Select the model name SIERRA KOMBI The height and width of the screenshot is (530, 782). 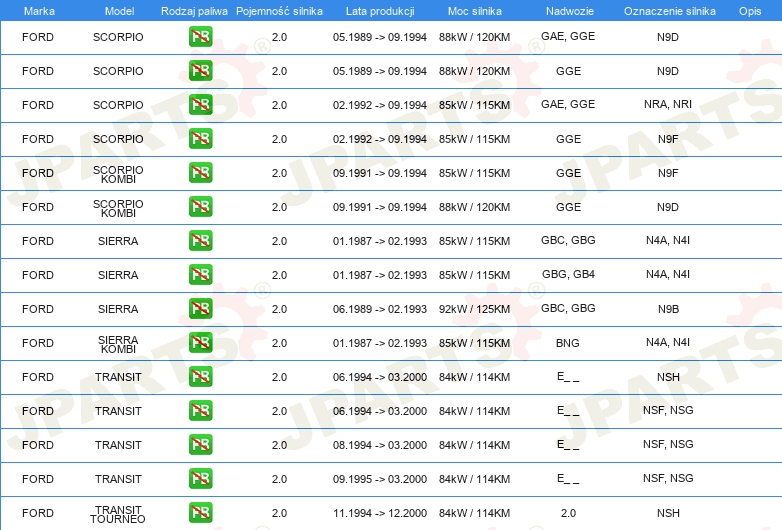pyautogui.click(x=118, y=345)
